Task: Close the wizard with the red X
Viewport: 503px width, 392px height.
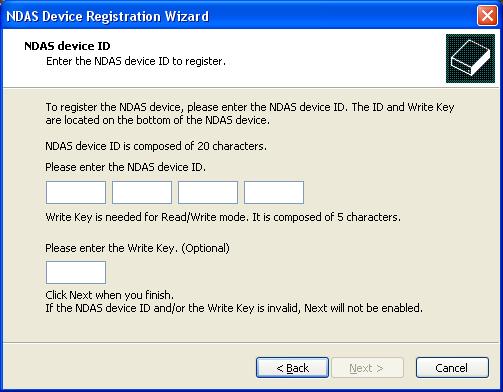Action: [x=487, y=16]
